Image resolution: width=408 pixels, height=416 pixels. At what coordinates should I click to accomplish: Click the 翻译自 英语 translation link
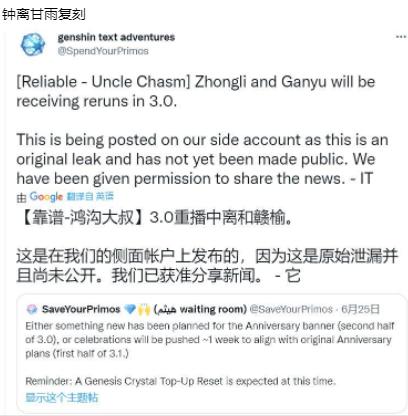click(90, 196)
